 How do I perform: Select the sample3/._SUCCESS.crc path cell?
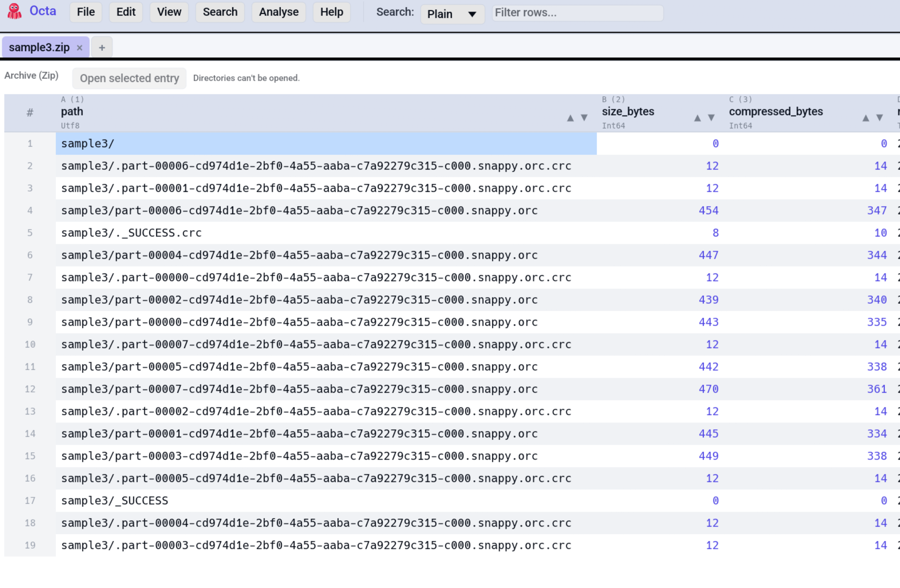[326, 233]
